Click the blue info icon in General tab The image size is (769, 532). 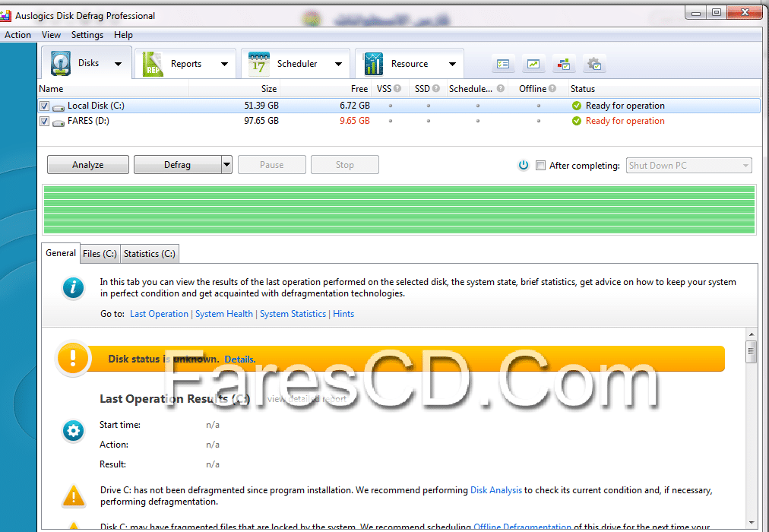(73, 288)
